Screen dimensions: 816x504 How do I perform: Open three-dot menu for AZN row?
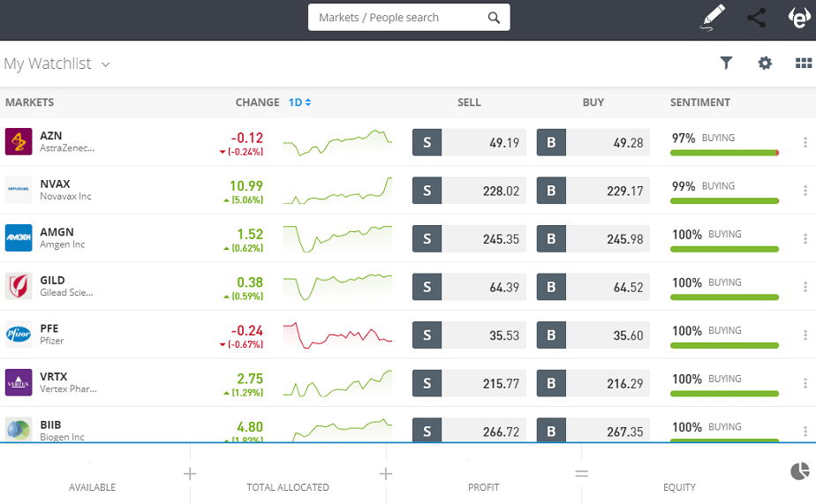coord(805,142)
